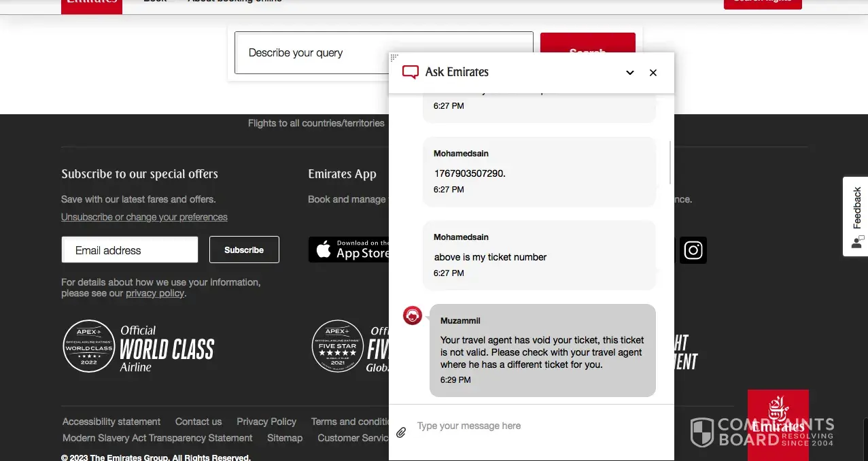Image resolution: width=868 pixels, height=461 pixels.
Task: Click the APEX World Class 2022 badge
Action: pyautogui.click(x=88, y=346)
